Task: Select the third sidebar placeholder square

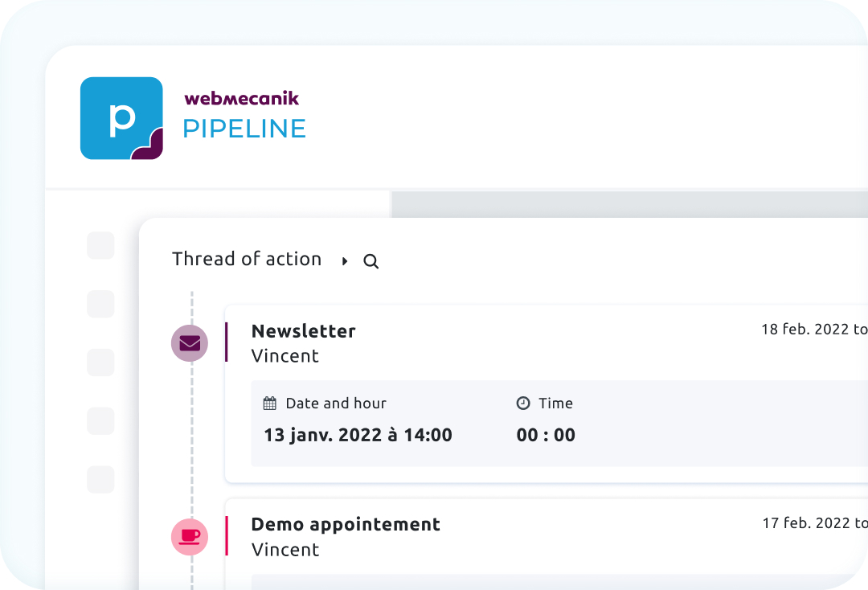Action: pos(100,363)
